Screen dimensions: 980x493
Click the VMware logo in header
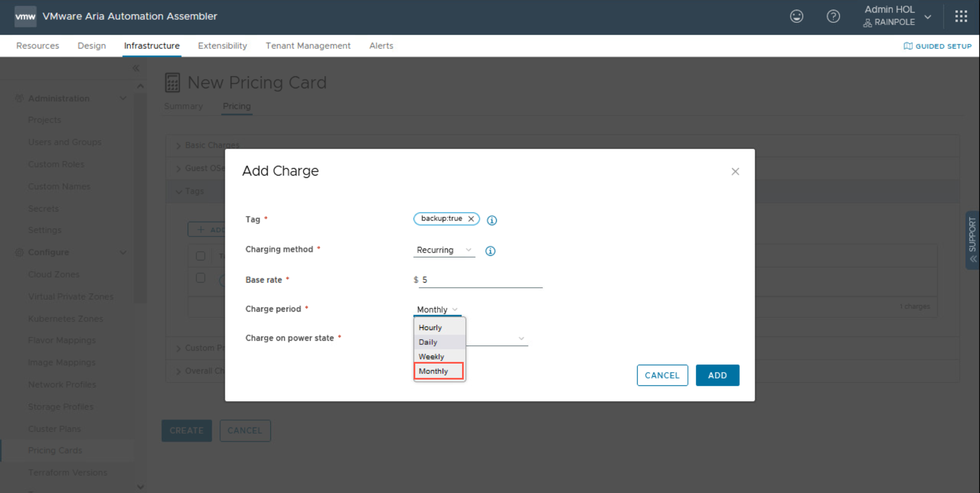25,17
